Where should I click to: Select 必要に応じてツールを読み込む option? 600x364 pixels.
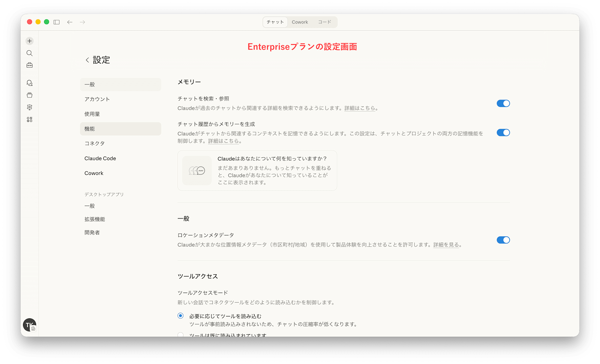click(180, 316)
